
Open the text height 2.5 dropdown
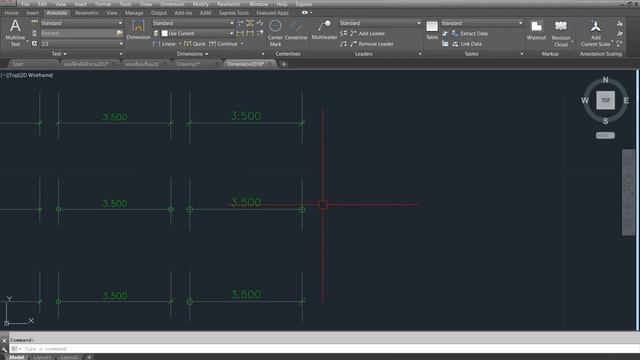tap(121, 44)
